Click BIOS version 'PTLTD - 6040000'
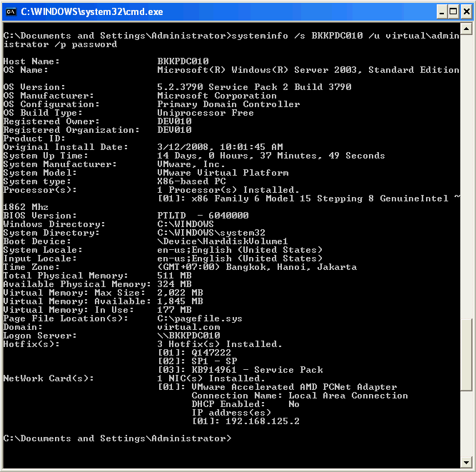 [203, 216]
